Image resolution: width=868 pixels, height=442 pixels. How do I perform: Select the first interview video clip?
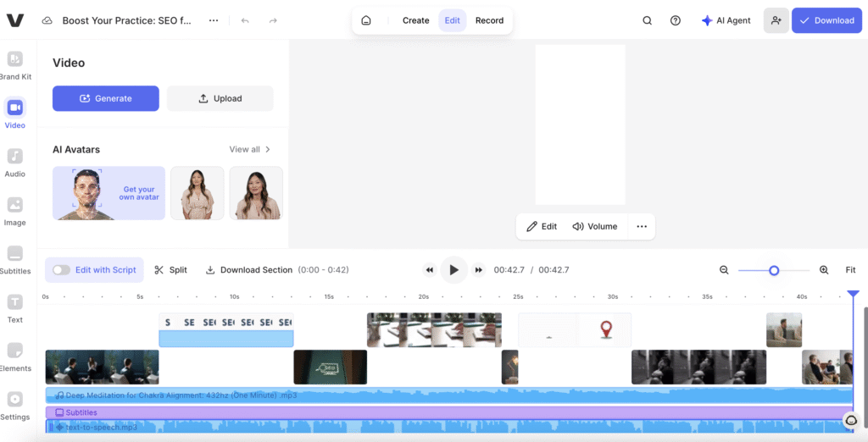[x=102, y=367]
